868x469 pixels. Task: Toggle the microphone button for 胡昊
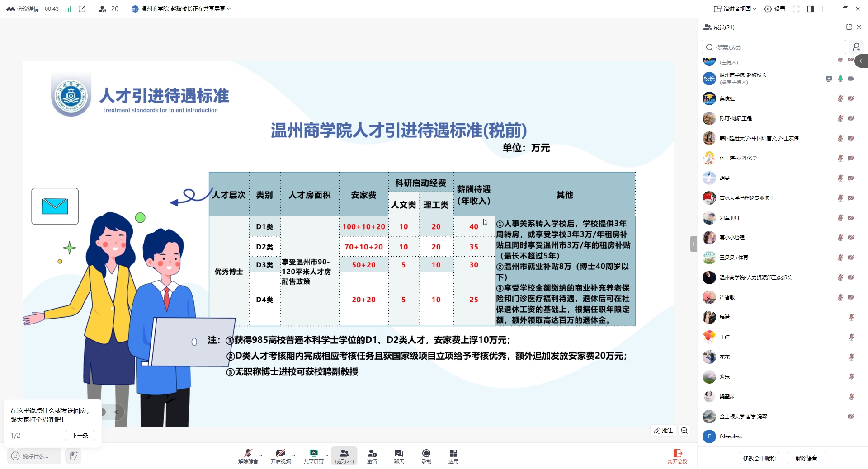click(840, 178)
